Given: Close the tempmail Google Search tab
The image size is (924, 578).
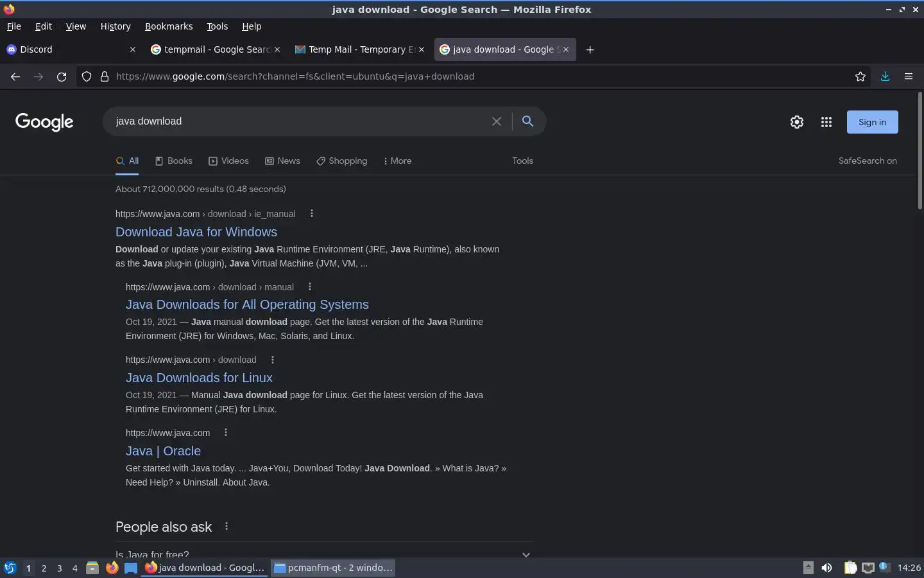Looking at the screenshot, I should pos(277,49).
